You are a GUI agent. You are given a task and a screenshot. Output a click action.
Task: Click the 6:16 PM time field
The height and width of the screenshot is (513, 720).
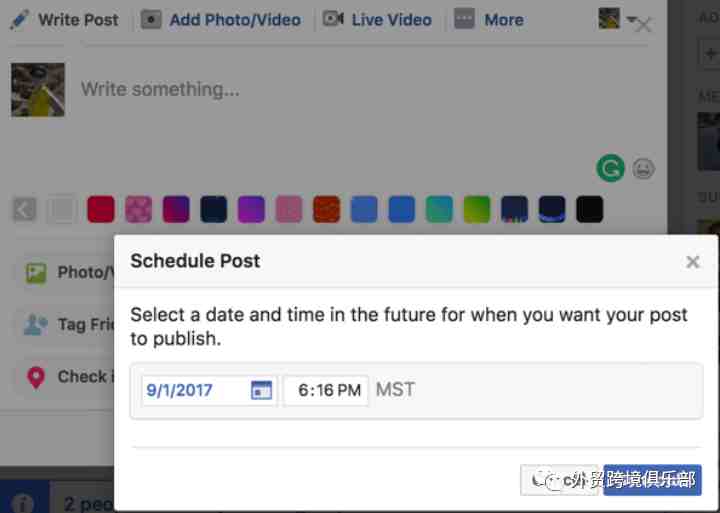326,390
